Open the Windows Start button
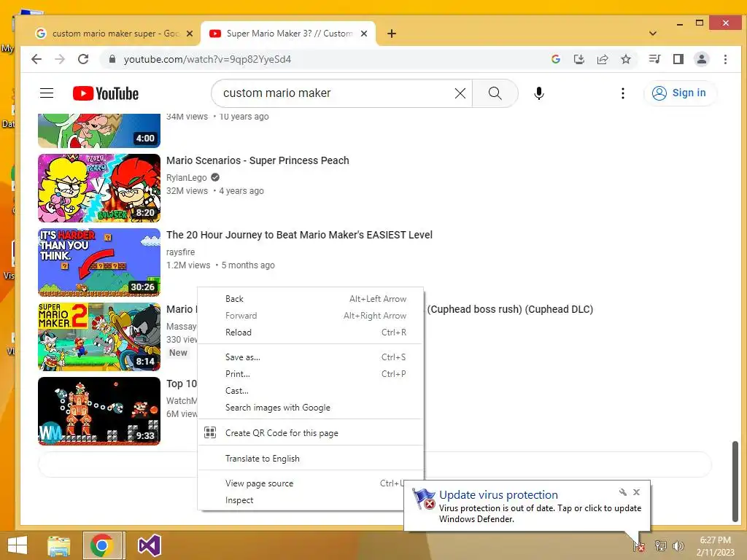The width and height of the screenshot is (747, 560). click(18, 545)
